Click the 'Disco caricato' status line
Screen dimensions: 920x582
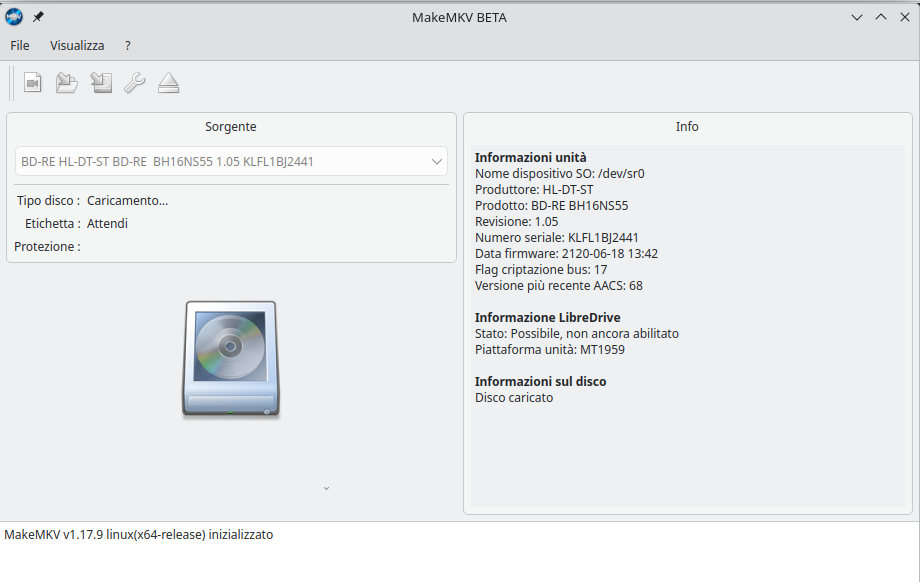514,398
